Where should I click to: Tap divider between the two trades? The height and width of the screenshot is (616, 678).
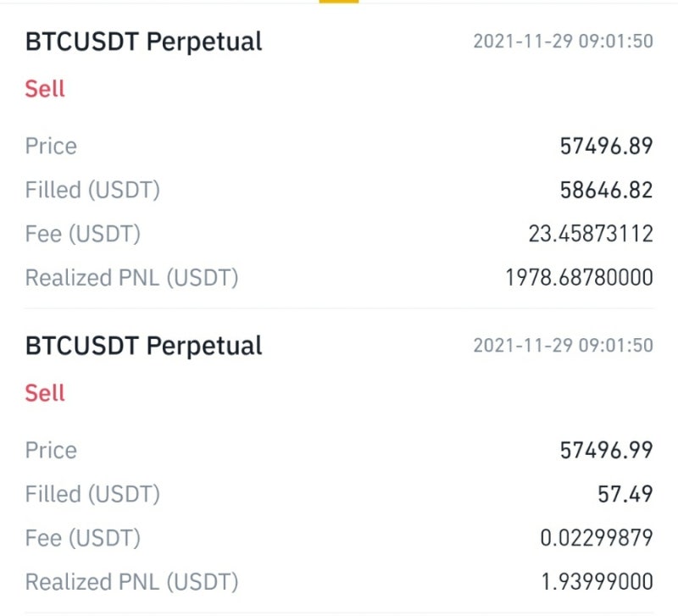pos(339,308)
